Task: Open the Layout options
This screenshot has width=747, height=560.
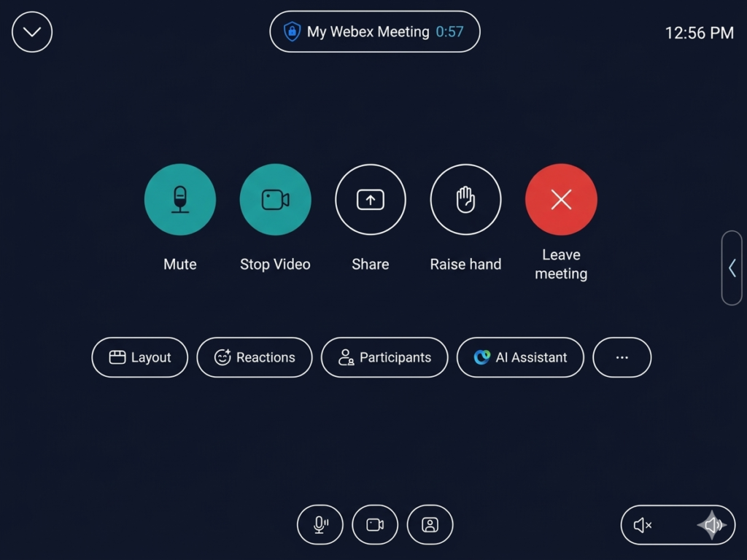Action: pos(140,357)
